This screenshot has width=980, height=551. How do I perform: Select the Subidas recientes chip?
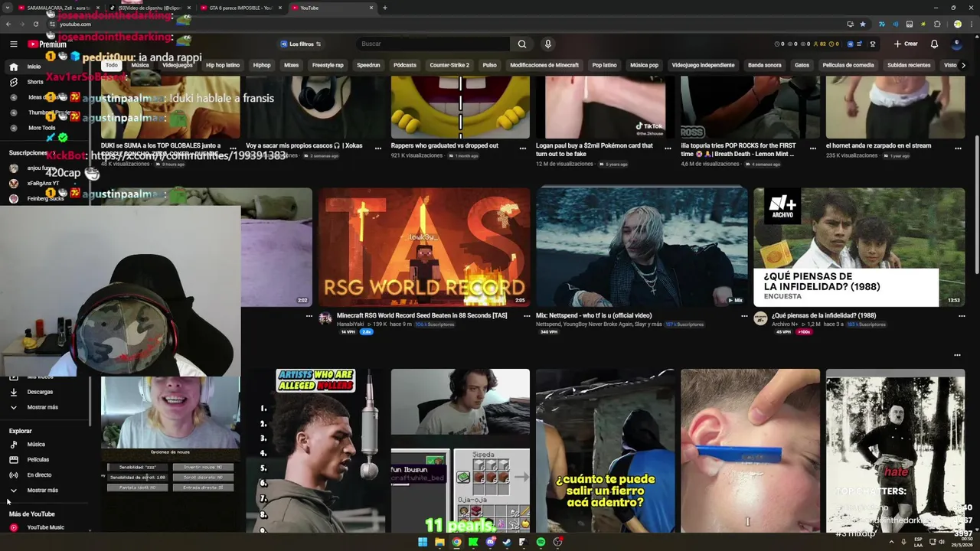909,65
